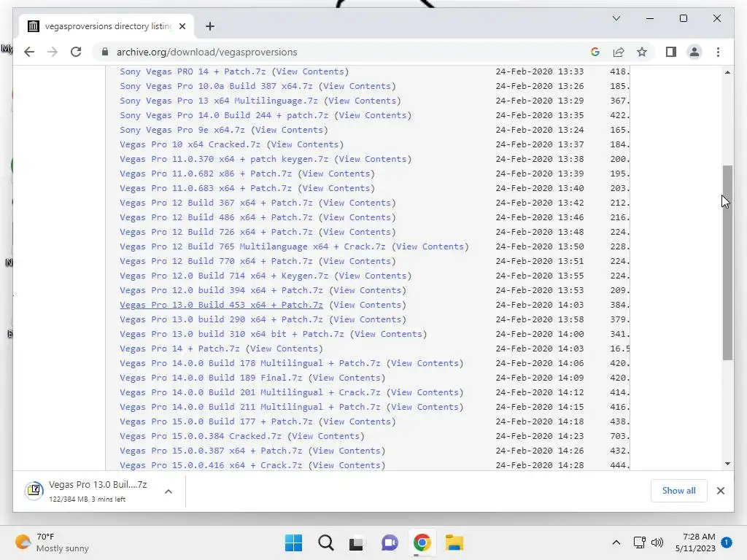Open Vegas Pro 12 Build 486 x64 link
Viewport: 747px width, 560px height.
click(x=216, y=217)
